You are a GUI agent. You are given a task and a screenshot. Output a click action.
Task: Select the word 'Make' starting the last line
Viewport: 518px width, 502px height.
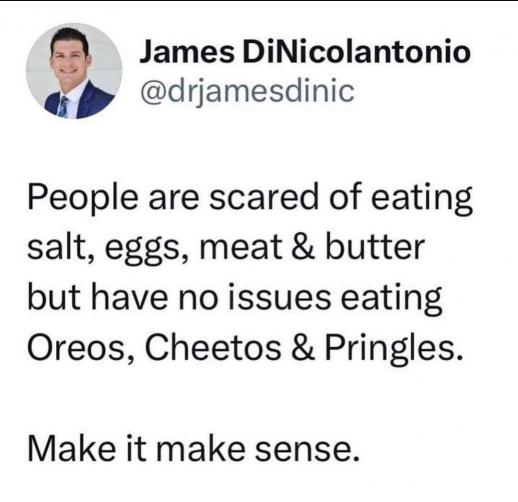coord(72,448)
